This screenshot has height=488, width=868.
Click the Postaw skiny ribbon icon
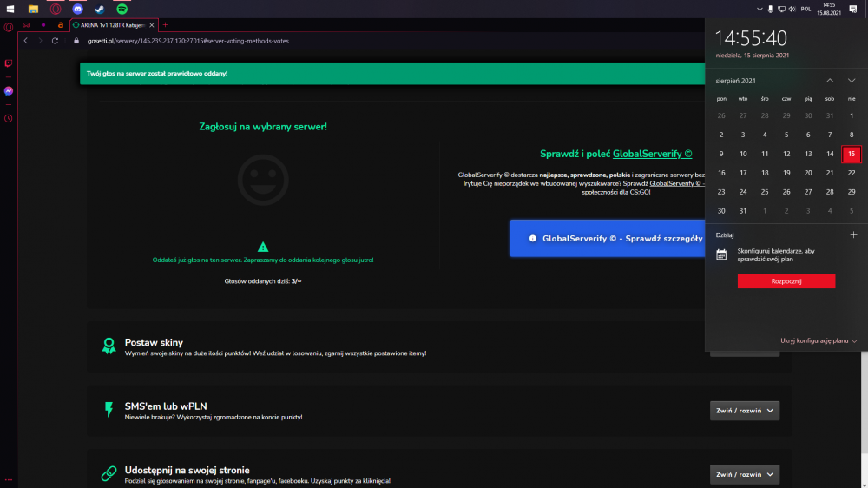(109, 346)
